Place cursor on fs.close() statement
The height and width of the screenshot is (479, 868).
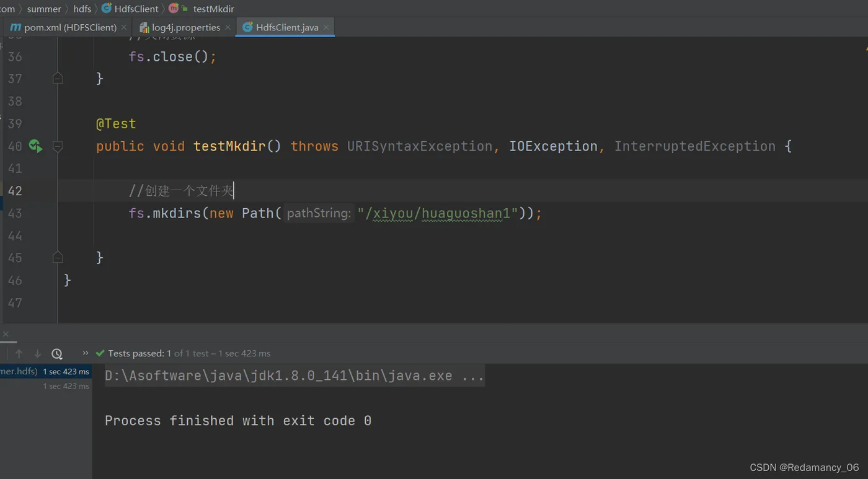tap(172, 57)
